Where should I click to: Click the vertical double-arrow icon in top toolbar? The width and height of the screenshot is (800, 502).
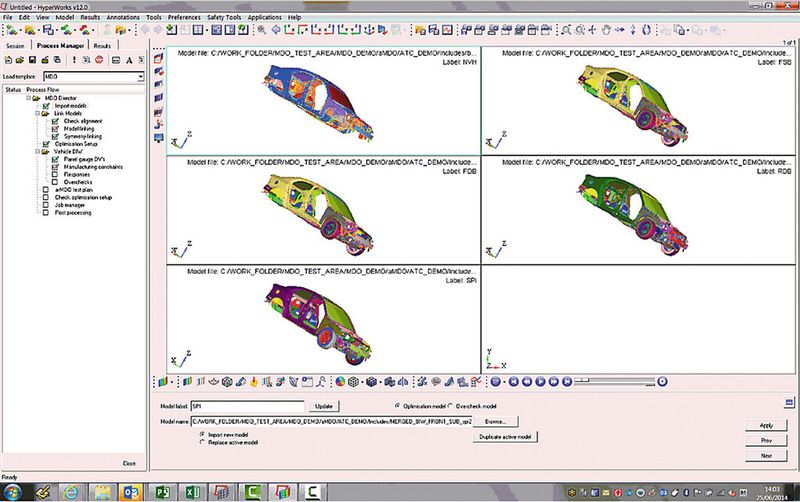[x=633, y=30]
